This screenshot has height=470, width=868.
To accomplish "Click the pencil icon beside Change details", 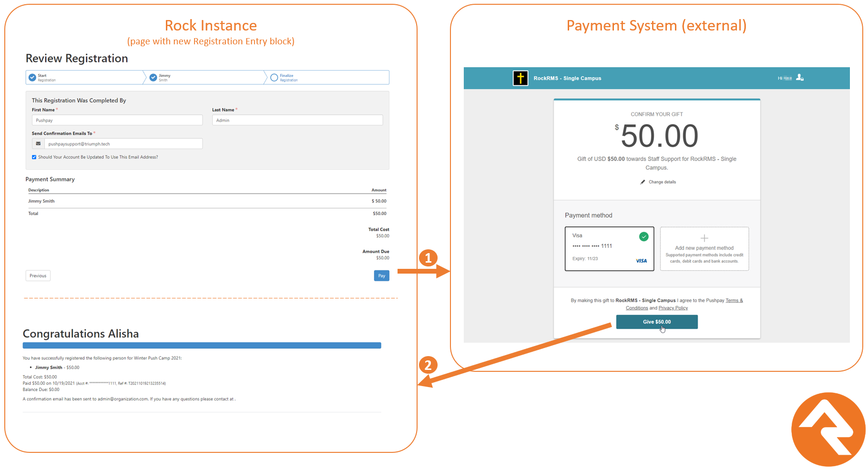I will [643, 182].
